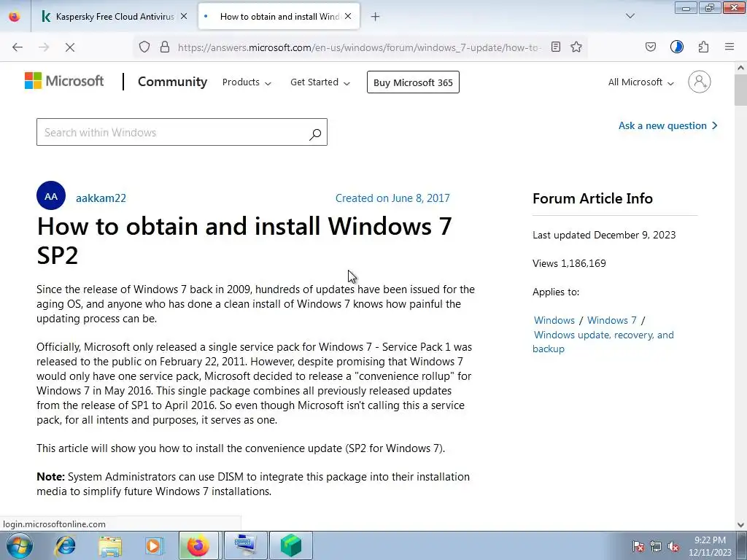Click the Community header link
This screenshot has height=560, width=747.
click(172, 82)
